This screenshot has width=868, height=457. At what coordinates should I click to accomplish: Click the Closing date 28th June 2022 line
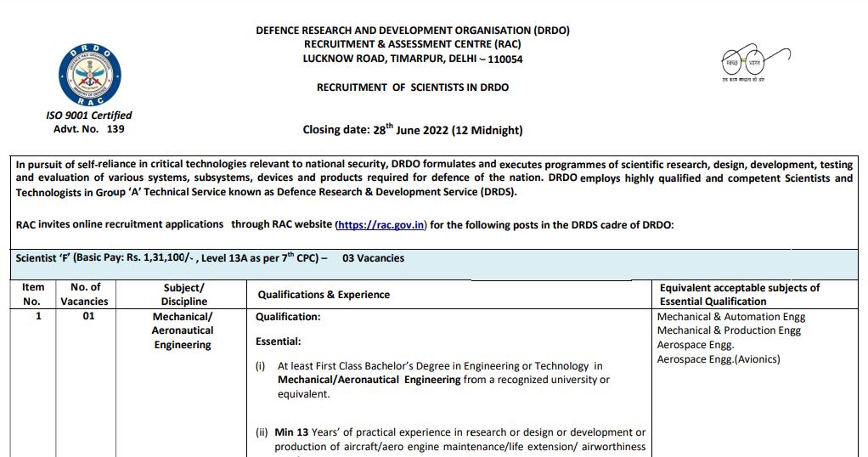[x=413, y=130]
